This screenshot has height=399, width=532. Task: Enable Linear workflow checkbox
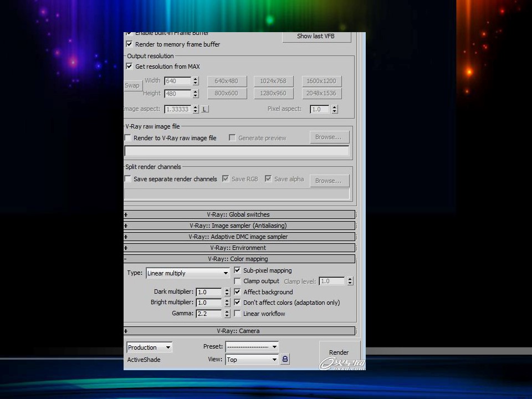point(238,314)
